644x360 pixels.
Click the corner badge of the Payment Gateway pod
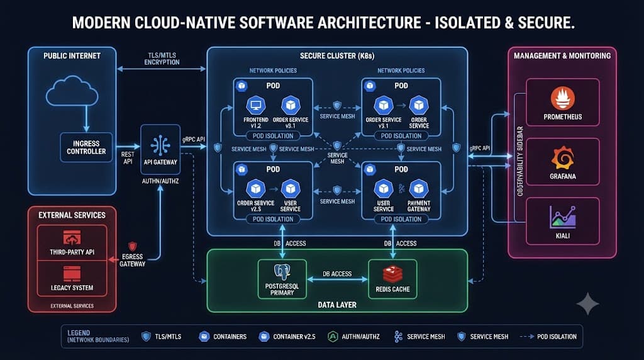tap(370, 169)
